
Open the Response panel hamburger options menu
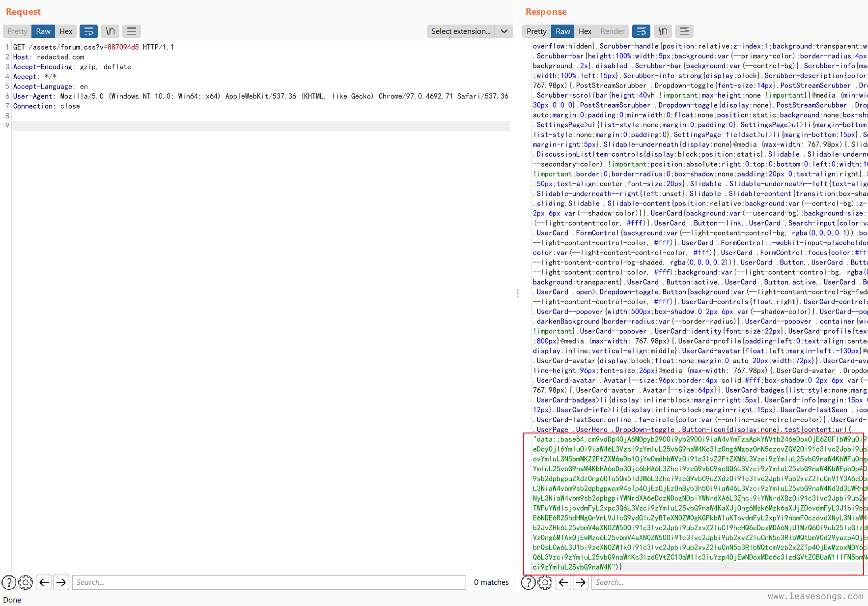(684, 31)
